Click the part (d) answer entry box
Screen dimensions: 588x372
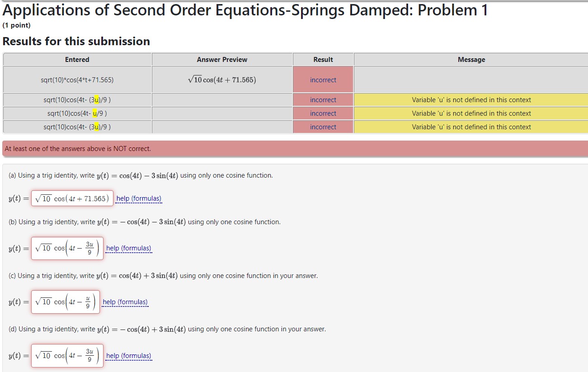pos(66,355)
